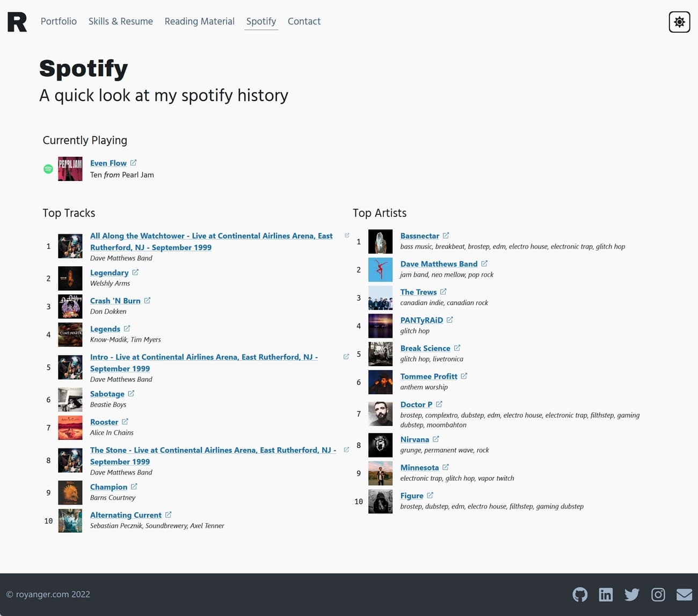
Task: Open the Legendary track link
Action: pyautogui.click(x=110, y=273)
